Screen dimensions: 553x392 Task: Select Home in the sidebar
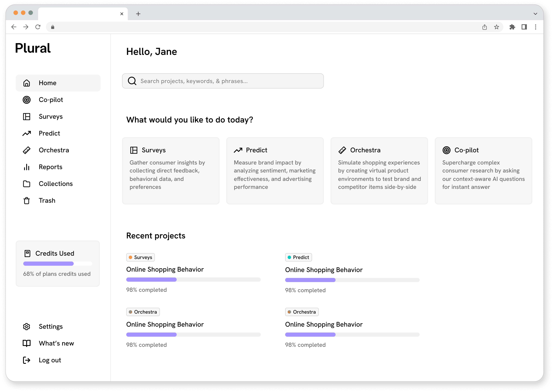point(58,83)
